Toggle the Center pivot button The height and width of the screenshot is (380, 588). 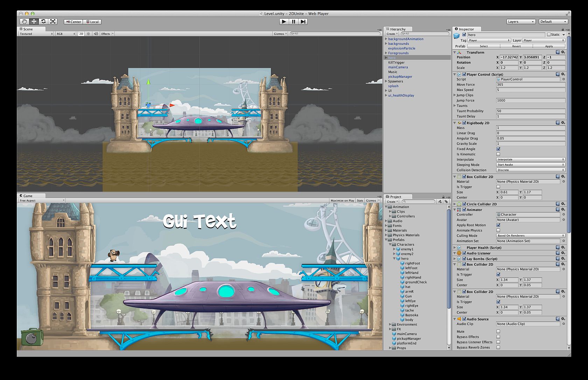pyautogui.click(x=73, y=22)
